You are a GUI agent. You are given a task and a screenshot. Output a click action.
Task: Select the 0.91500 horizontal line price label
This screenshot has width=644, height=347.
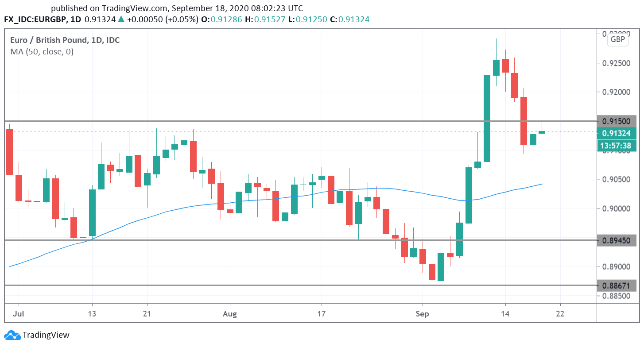pyautogui.click(x=617, y=121)
